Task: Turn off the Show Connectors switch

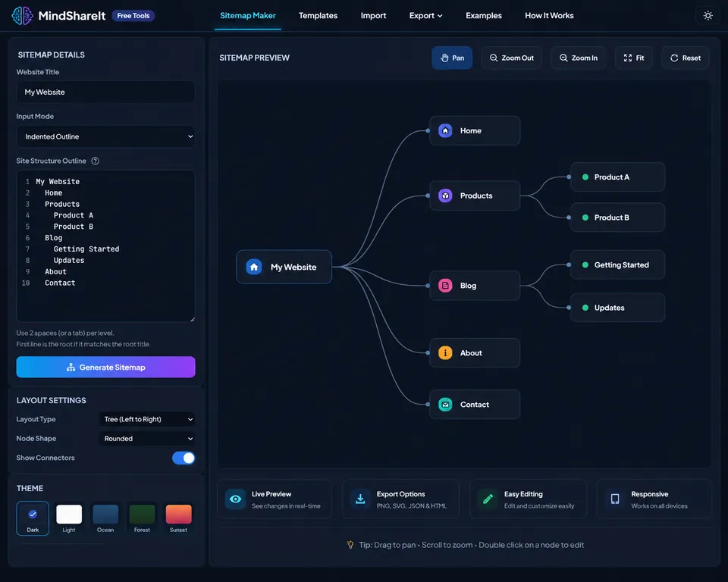Action: pos(184,458)
